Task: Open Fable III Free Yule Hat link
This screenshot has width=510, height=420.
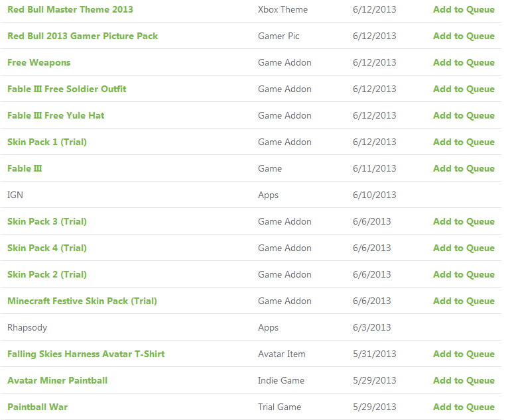Action: pos(56,116)
